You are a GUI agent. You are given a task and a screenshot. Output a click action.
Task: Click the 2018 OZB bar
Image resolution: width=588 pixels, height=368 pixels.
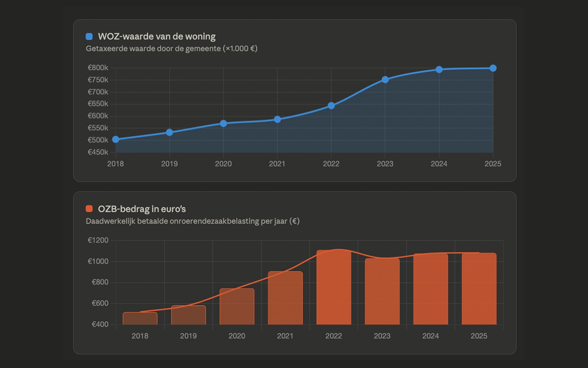coord(140,319)
